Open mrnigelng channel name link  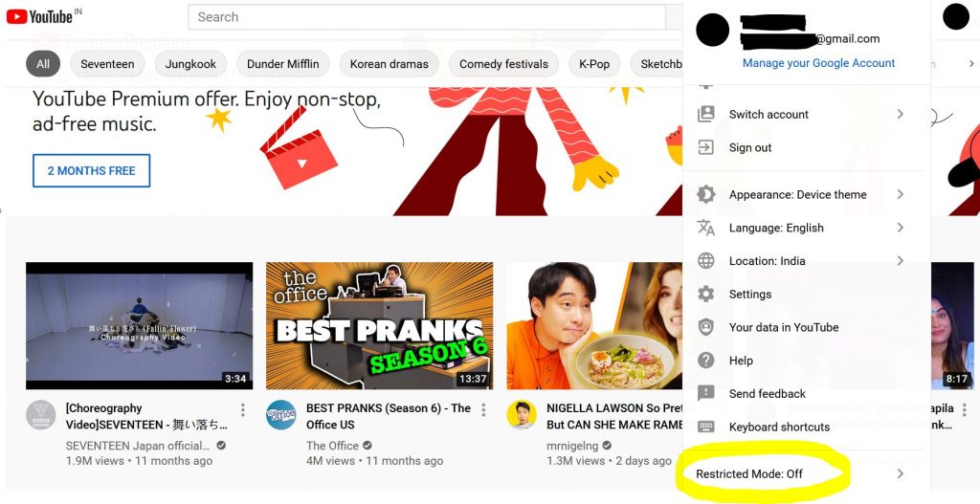(x=572, y=446)
